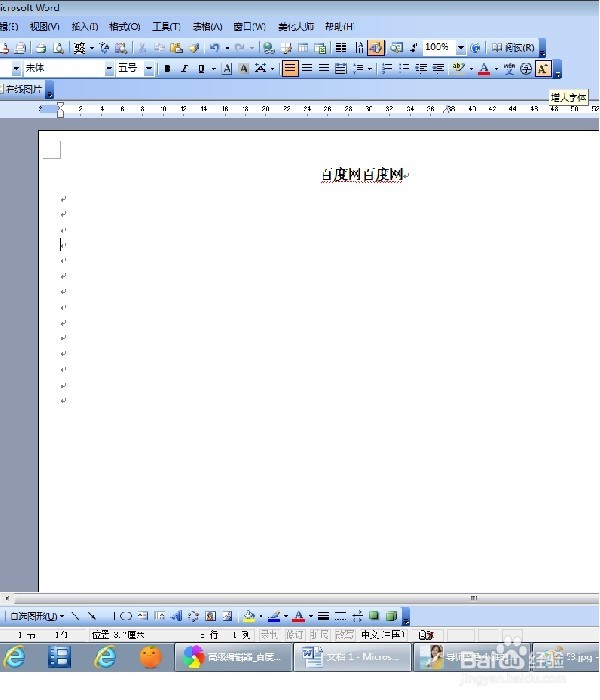Apply Line Color in Drawing toolbar

[x=274, y=617]
